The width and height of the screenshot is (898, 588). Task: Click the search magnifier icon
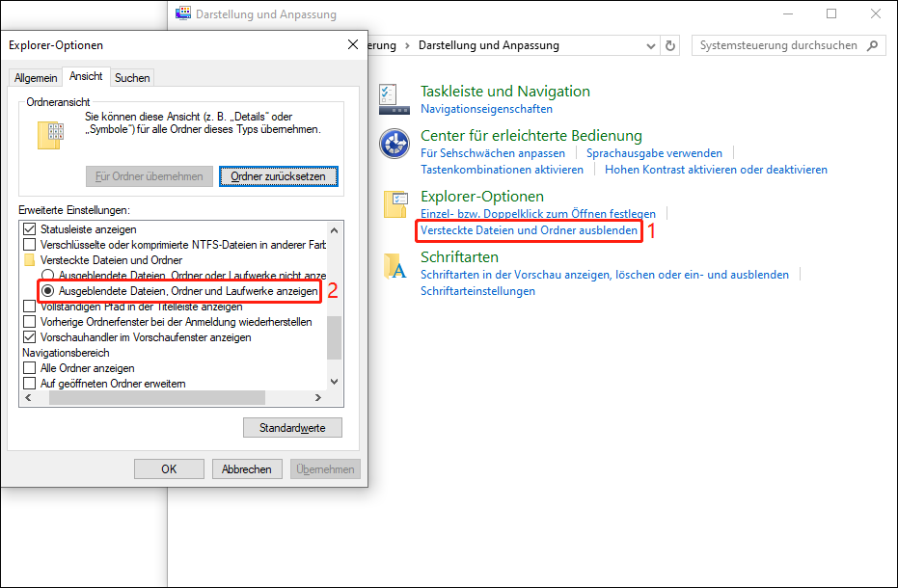[872, 45]
